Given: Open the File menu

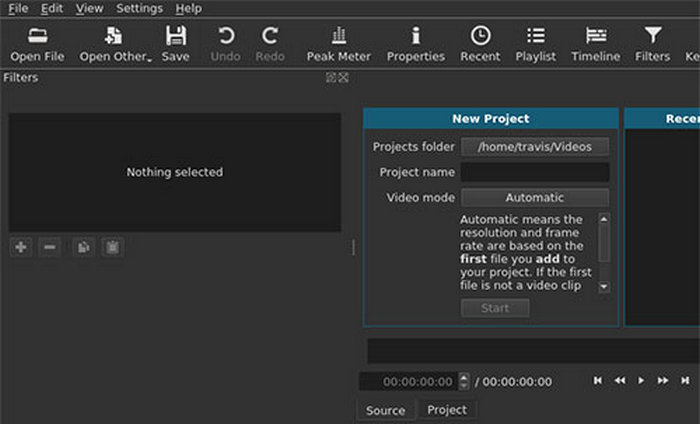Looking at the screenshot, I should 18,8.
